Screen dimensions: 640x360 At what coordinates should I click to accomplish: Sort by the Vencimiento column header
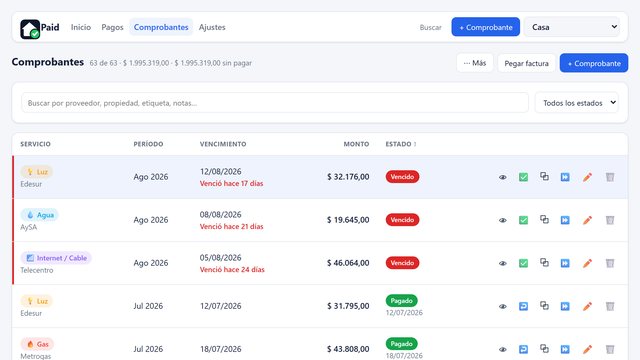pyautogui.click(x=223, y=144)
